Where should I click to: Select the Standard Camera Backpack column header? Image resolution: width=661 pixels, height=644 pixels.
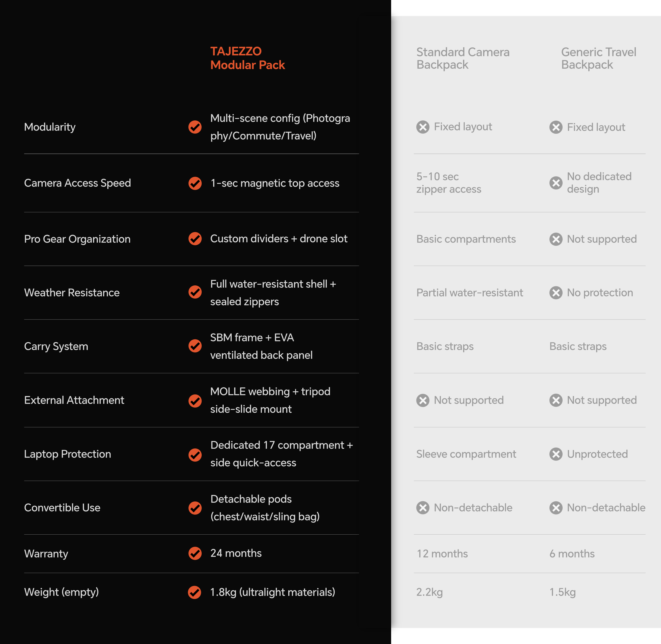pyautogui.click(x=462, y=58)
